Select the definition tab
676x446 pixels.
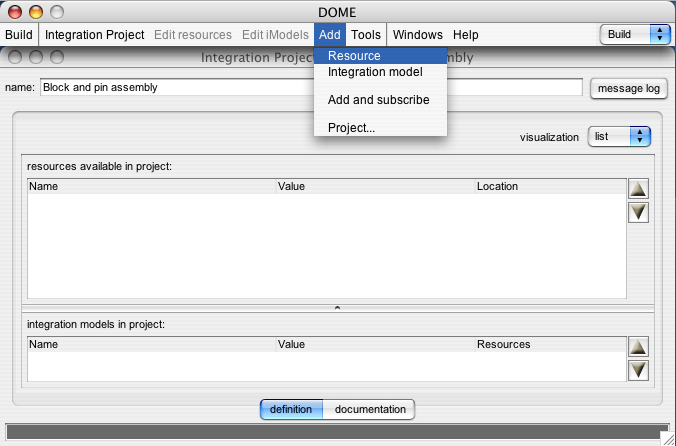tap(291, 409)
